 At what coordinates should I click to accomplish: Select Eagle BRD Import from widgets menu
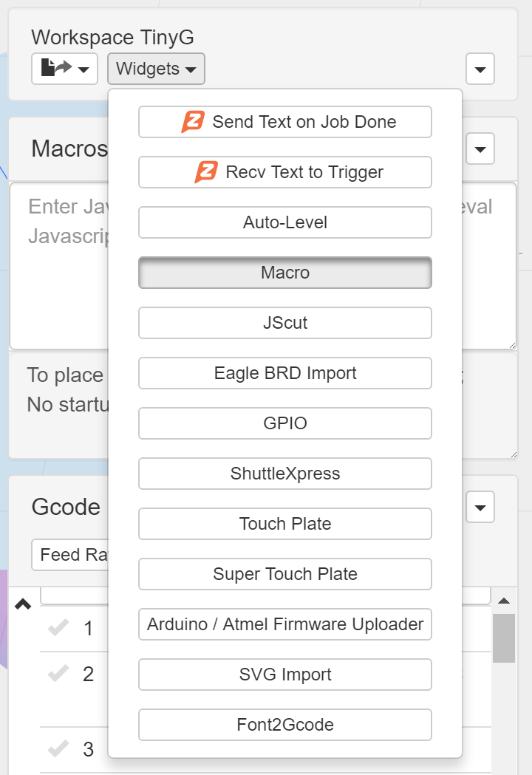[285, 373]
